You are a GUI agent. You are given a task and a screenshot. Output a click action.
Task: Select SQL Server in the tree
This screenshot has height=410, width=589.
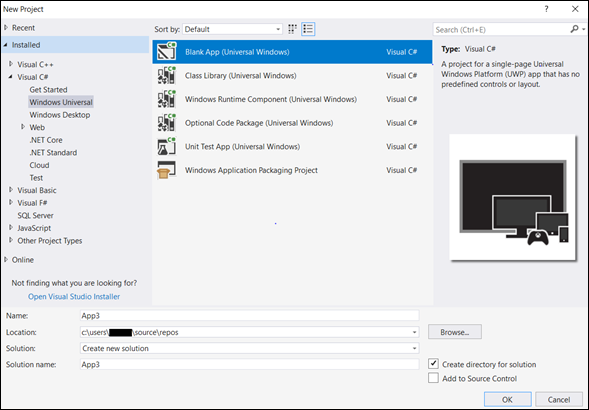(x=35, y=215)
